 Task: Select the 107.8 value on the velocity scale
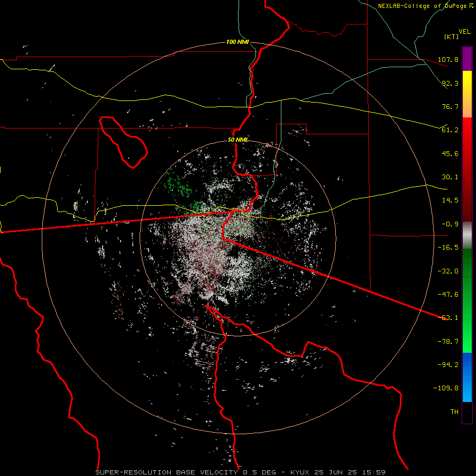(448, 59)
